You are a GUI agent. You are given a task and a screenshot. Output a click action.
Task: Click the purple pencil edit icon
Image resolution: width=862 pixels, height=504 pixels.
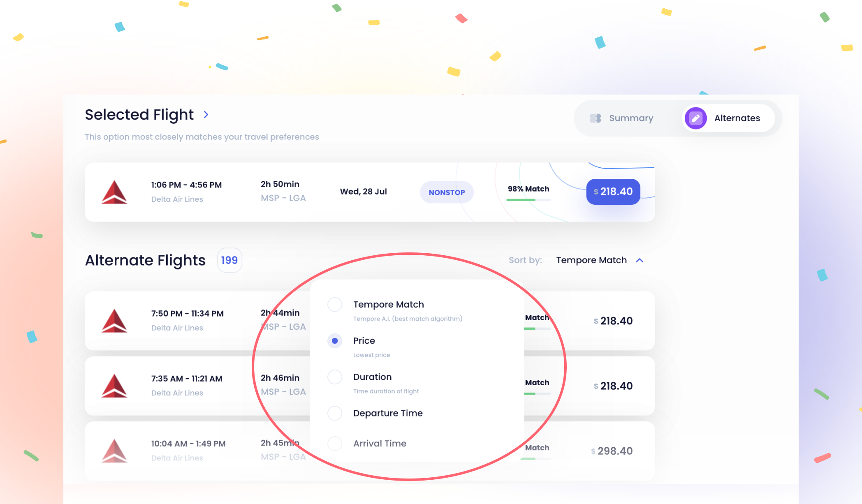[x=695, y=118]
